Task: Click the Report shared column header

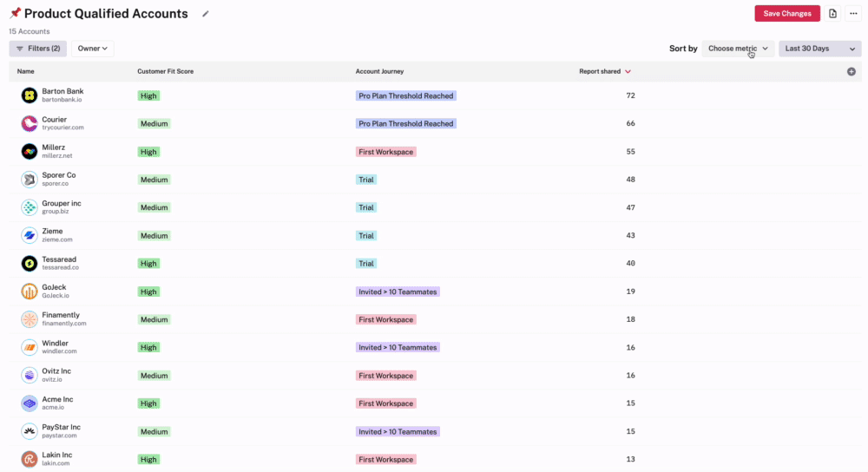Action: pyautogui.click(x=600, y=71)
